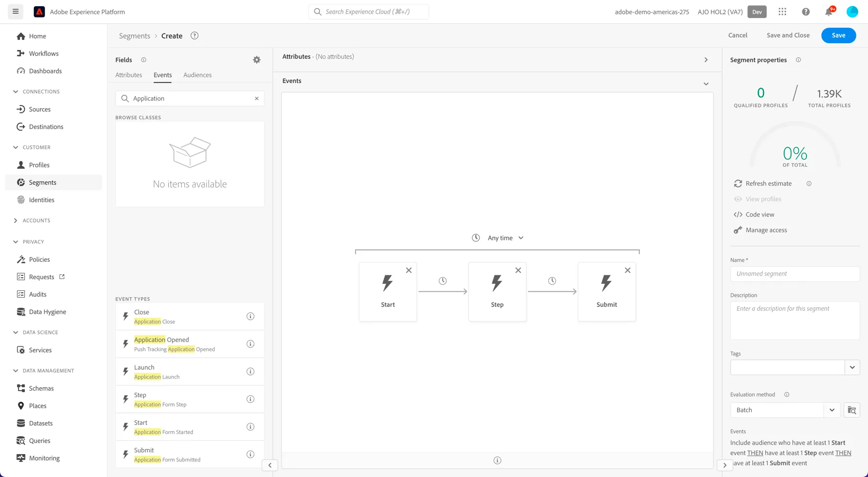
Task: Set time constraint between Step and Submit
Action: (552, 281)
